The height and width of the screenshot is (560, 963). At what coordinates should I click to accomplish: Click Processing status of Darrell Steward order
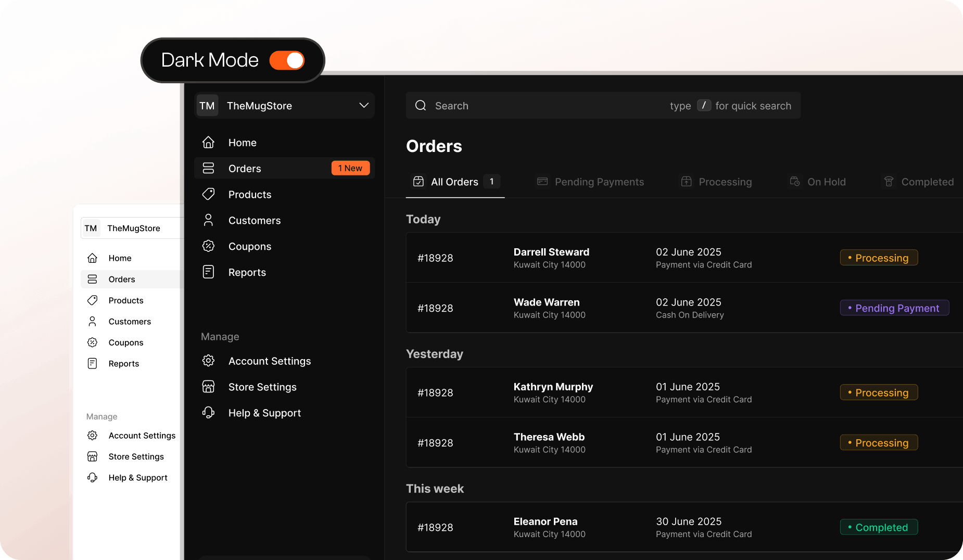point(879,258)
